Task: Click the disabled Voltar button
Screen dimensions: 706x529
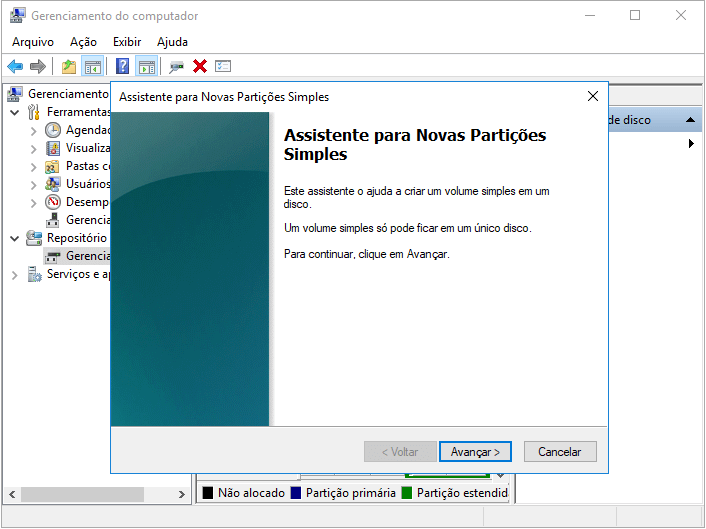Action: (400, 452)
